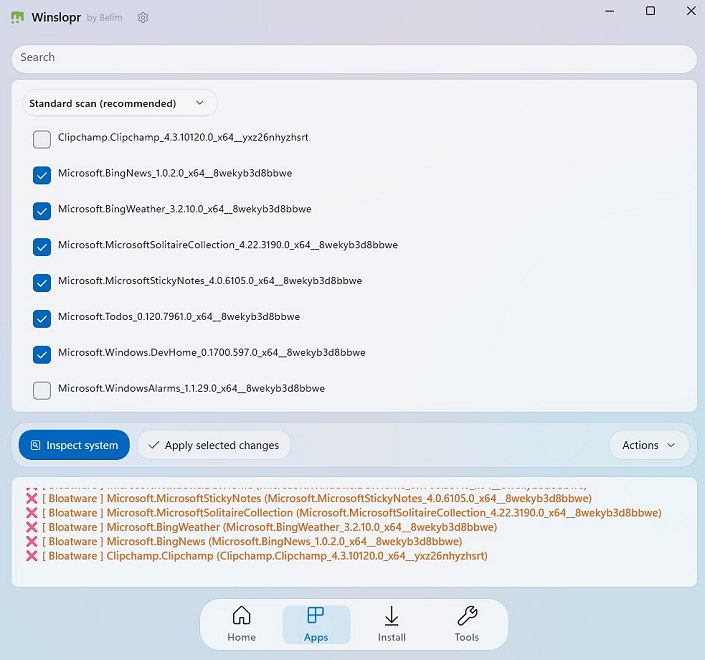Image resolution: width=705 pixels, height=660 pixels.
Task: Click the Winslopr app logo
Action: (17, 18)
